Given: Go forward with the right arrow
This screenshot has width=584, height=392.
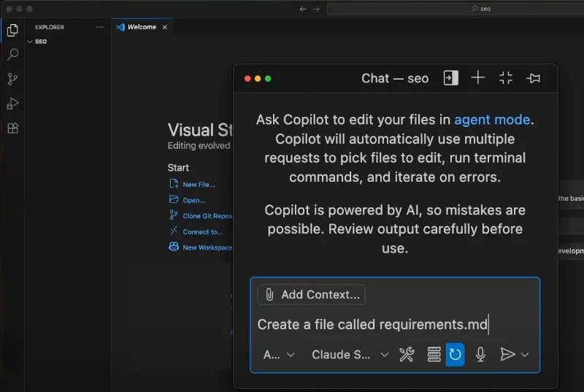Looking at the screenshot, I should [x=316, y=9].
